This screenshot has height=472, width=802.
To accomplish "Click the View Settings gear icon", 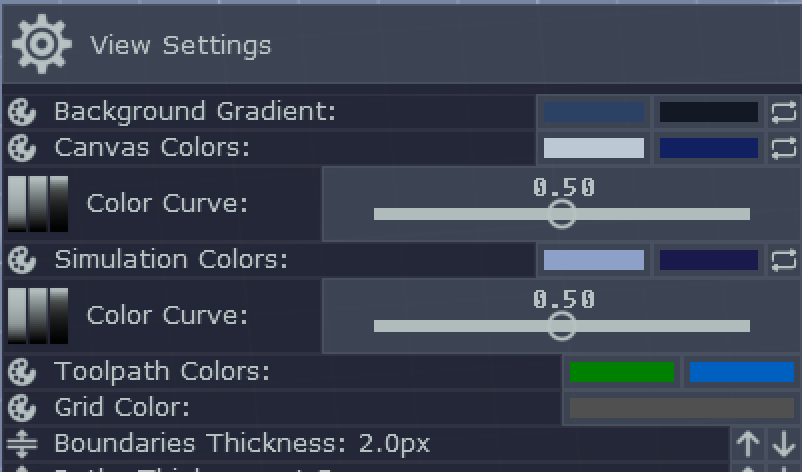I will [41, 44].
